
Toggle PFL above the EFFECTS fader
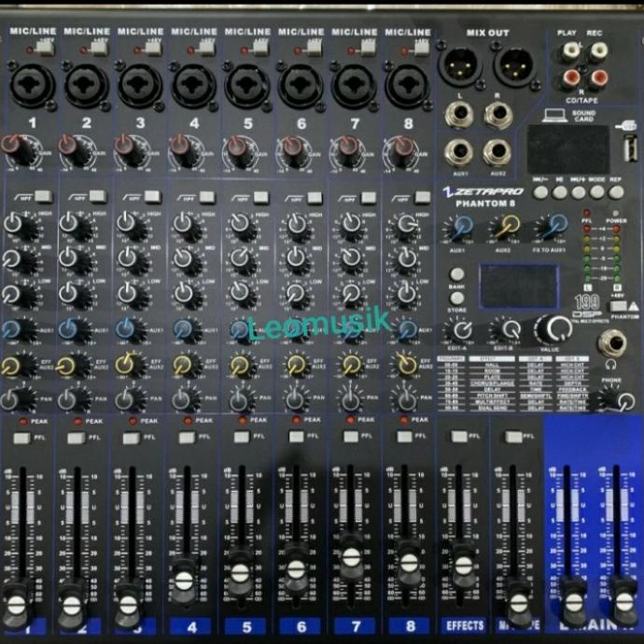pyautogui.click(x=459, y=436)
